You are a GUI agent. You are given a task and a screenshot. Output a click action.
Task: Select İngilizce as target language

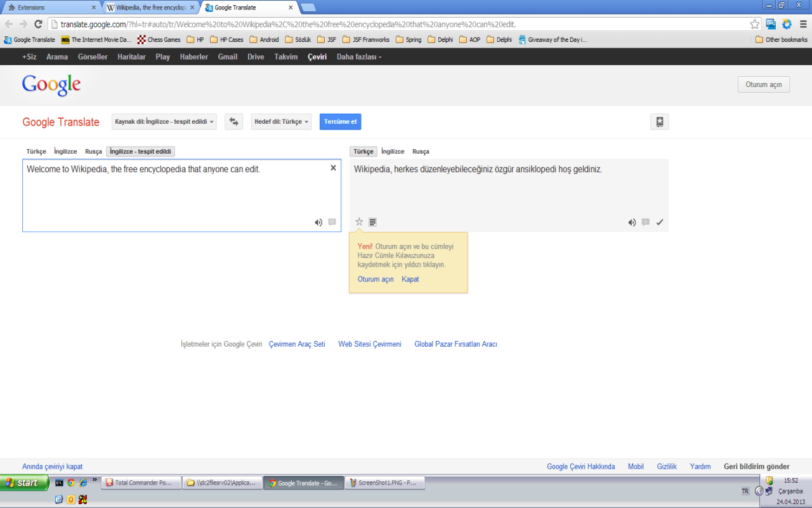tap(393, 151)
